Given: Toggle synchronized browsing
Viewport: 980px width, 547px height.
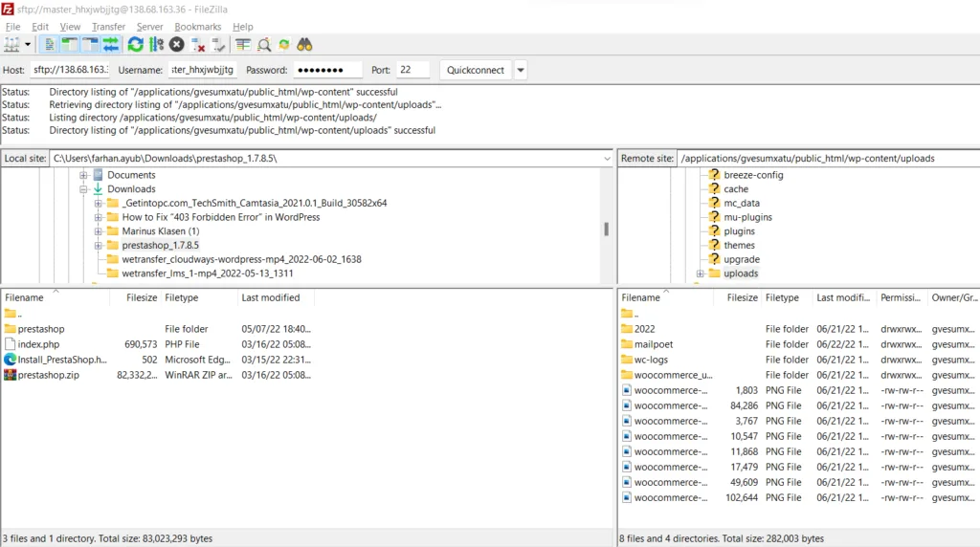Looking at the screenshot, I should [x=284, y=44].
